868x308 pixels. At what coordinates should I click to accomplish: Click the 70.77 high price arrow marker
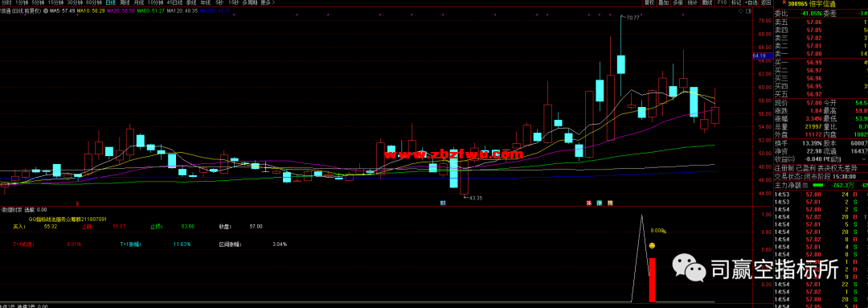coord(629,18)
